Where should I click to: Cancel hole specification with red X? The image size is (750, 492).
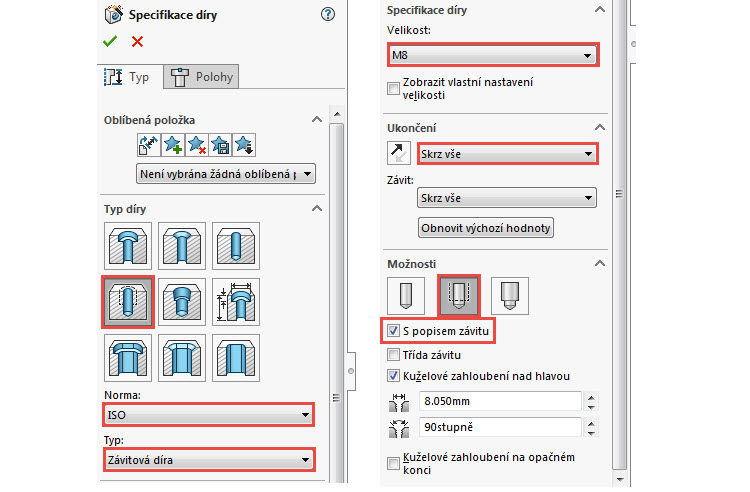tap(137, 42)
